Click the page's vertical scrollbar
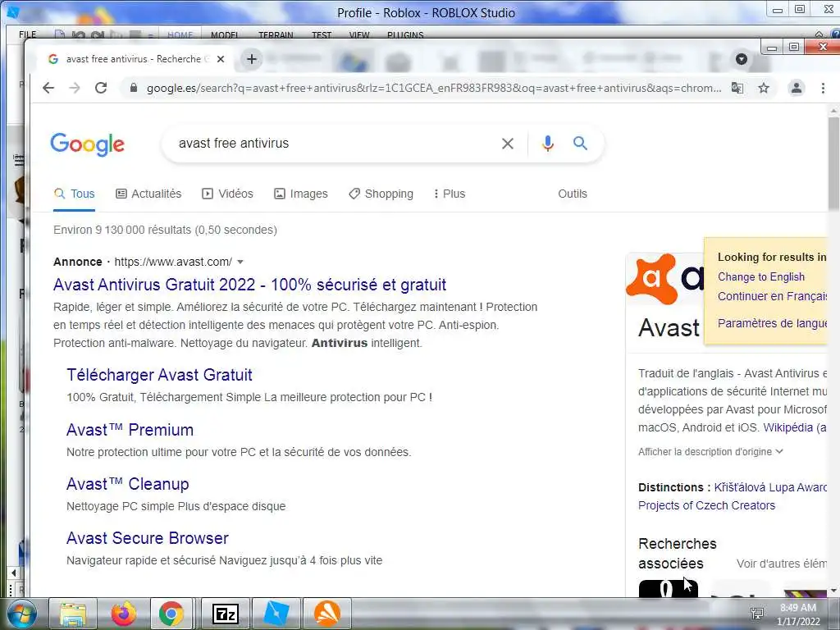The height and width of the screenshot is (630, 840). (x=833, y=163)
